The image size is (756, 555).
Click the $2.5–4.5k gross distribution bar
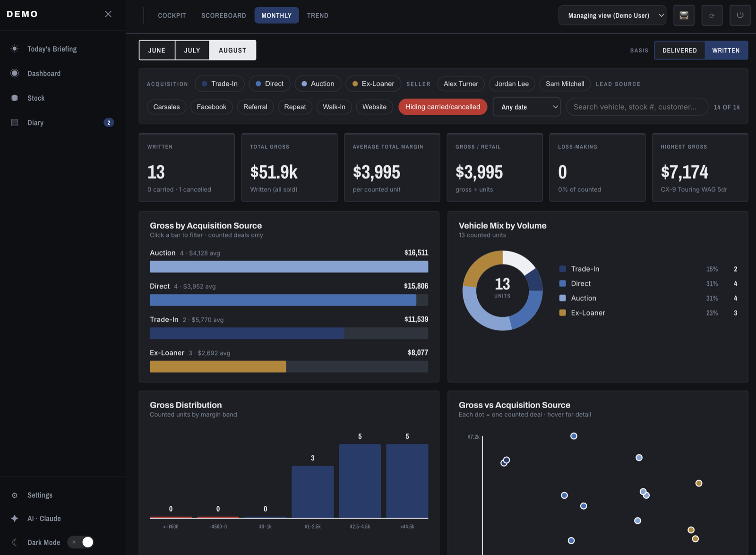pos(360,481)
